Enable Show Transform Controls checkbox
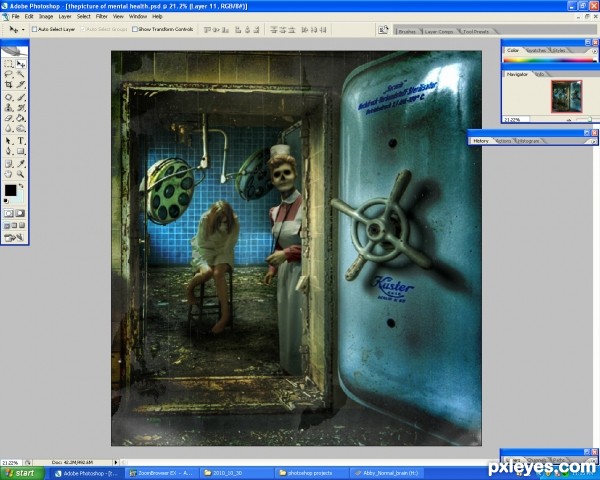The image size is (600, 480). pos(135,29)
